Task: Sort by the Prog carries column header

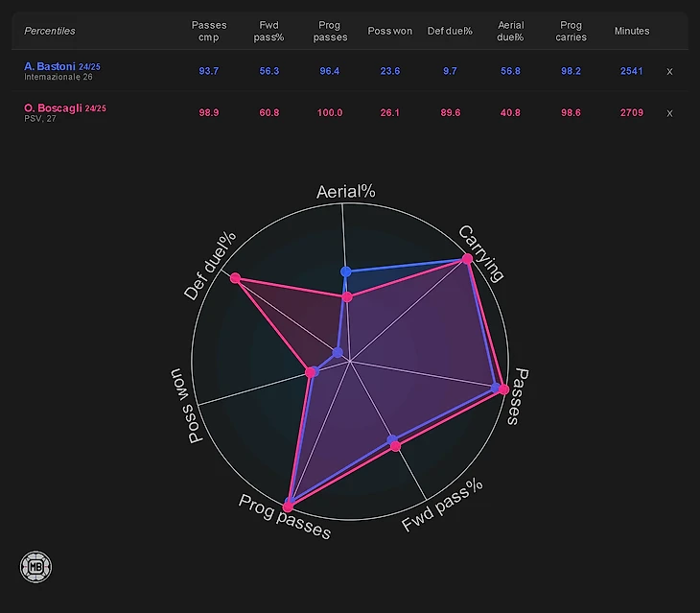Action: [571, 31]
